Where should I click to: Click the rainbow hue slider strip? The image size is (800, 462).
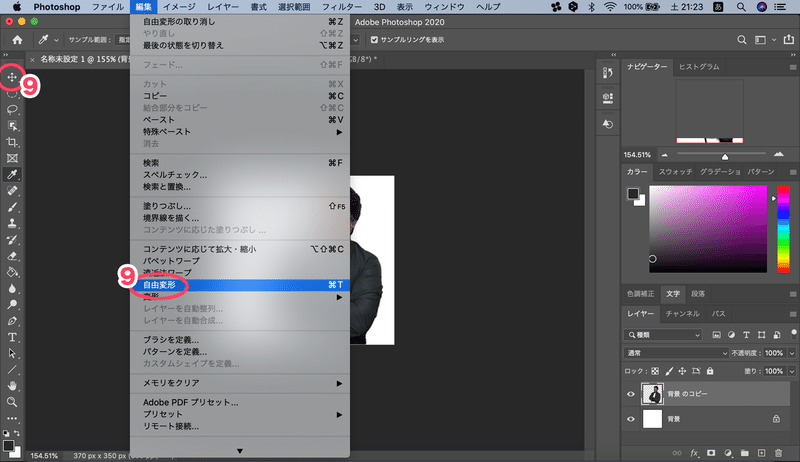point(783,229)
